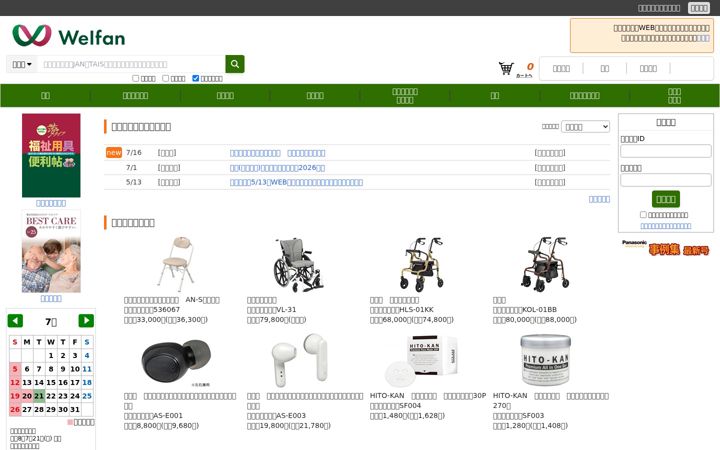The width and height of the screenshot is (720, 450).
Task: Go to previous month in calendar
Action: [x=15, y=321]
